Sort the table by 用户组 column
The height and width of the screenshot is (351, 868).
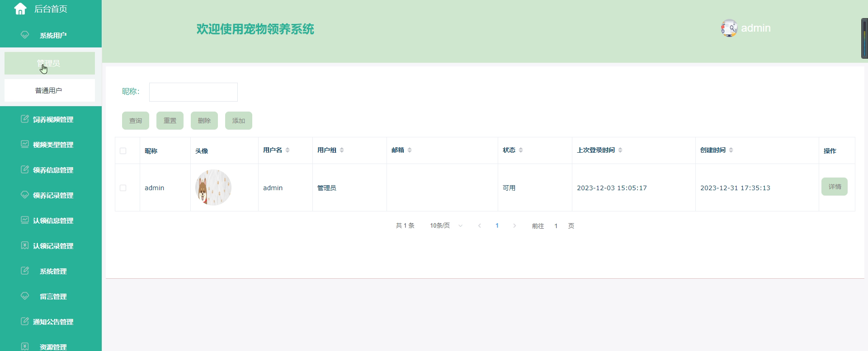coord(342,150)
